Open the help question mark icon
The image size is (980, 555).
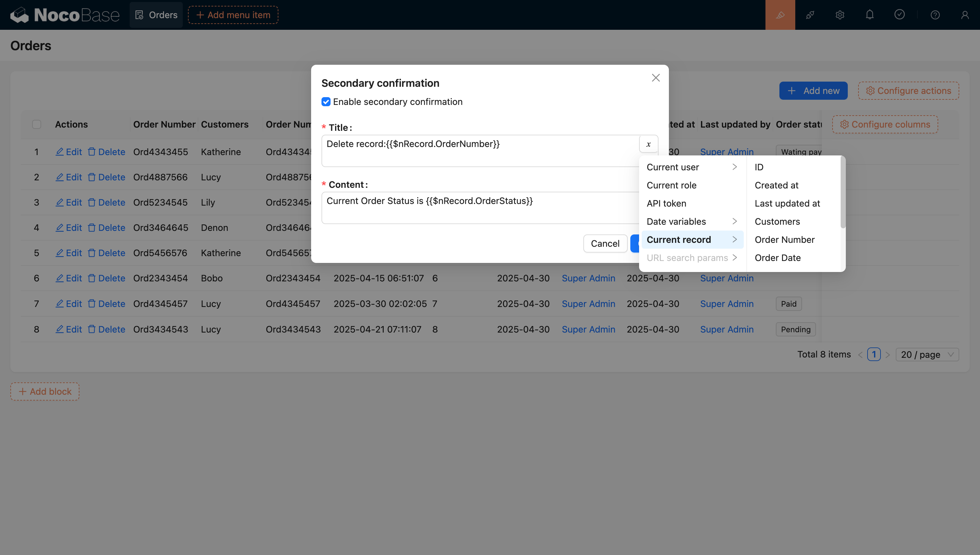click(935, 15)
